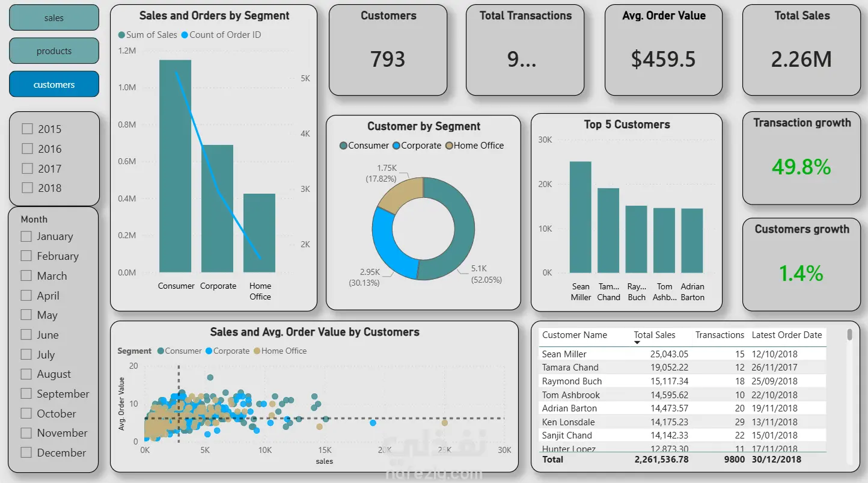The image size is (868, 483).
Task: Click the Customers growth 1.4% card
Action: point(802,264)
